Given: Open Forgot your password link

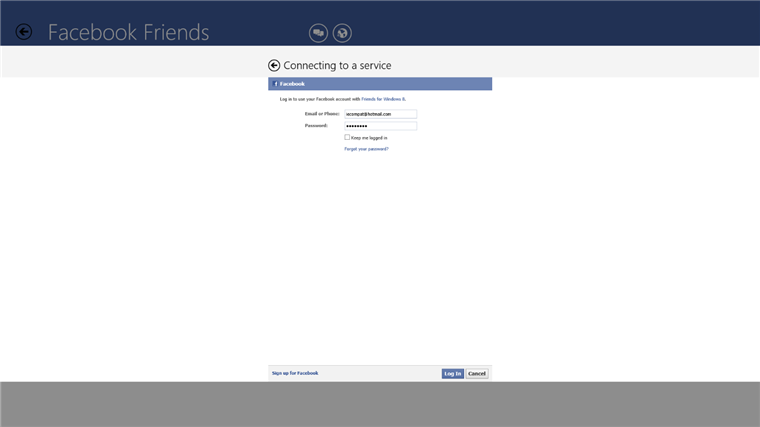Looking at the screenshot, I should pos(366,149).
